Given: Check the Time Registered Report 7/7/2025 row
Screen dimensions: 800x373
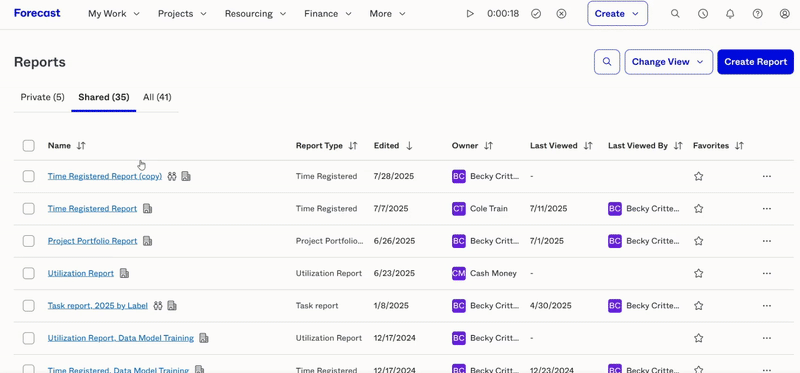Looking at the screenshot, I should pos(29,209).
